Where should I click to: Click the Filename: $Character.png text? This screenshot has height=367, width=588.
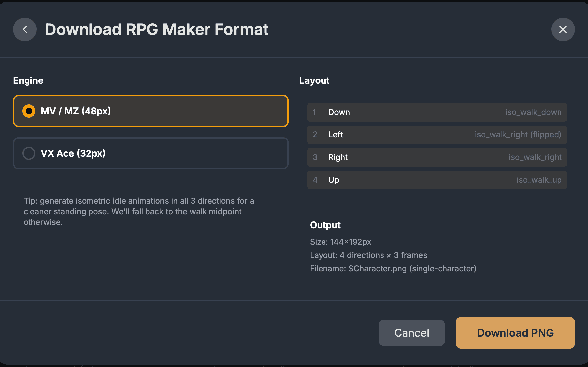coord(393,269)
